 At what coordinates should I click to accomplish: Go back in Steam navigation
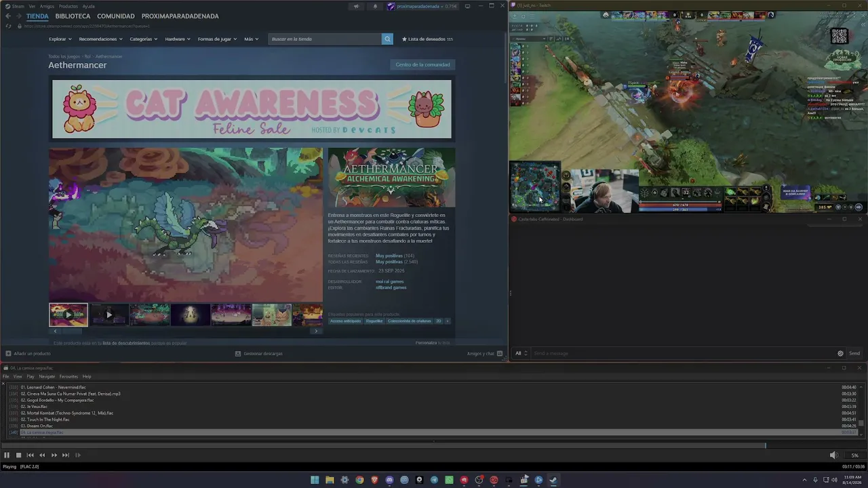pos(8,16)
